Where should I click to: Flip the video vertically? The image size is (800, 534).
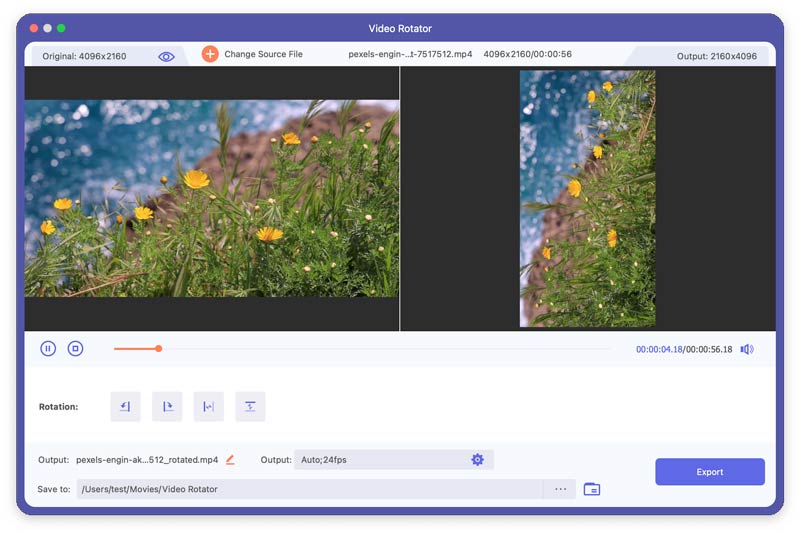(250, 406)
